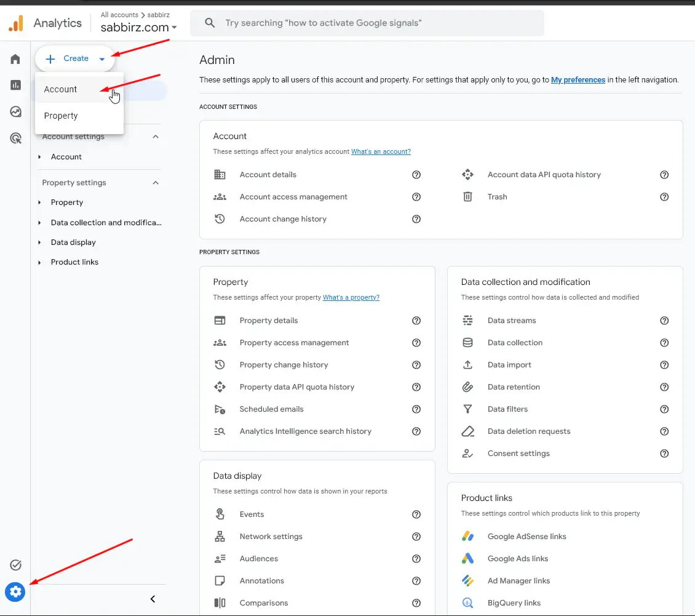Click the setup assistant checkmark icon
The image size is (695, 616).
15,565
